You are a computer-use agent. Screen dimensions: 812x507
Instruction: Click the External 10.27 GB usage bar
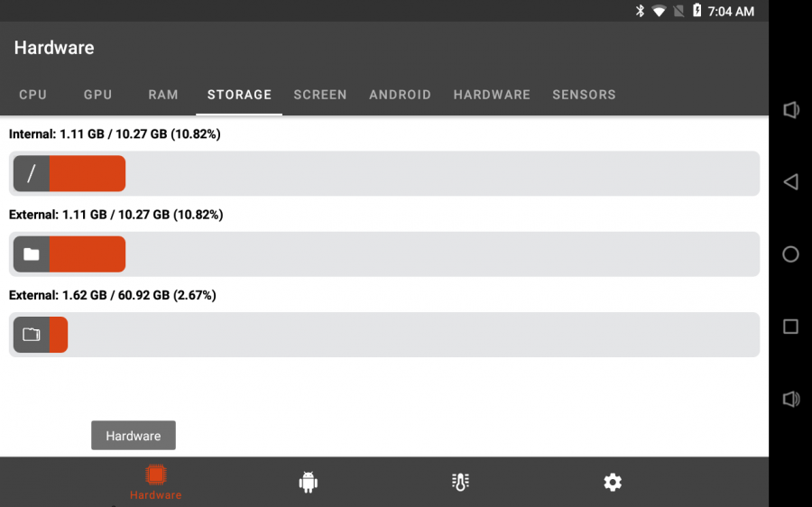pos(384,254)
